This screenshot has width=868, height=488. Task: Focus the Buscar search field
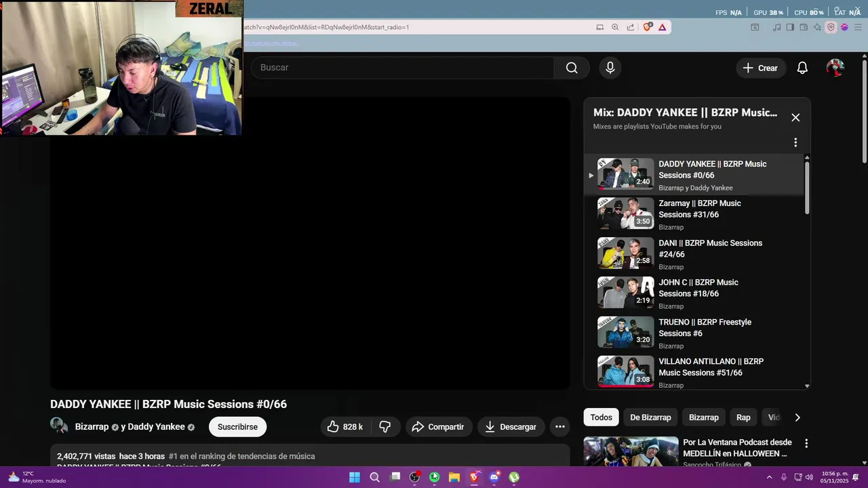tap(403, 68)
